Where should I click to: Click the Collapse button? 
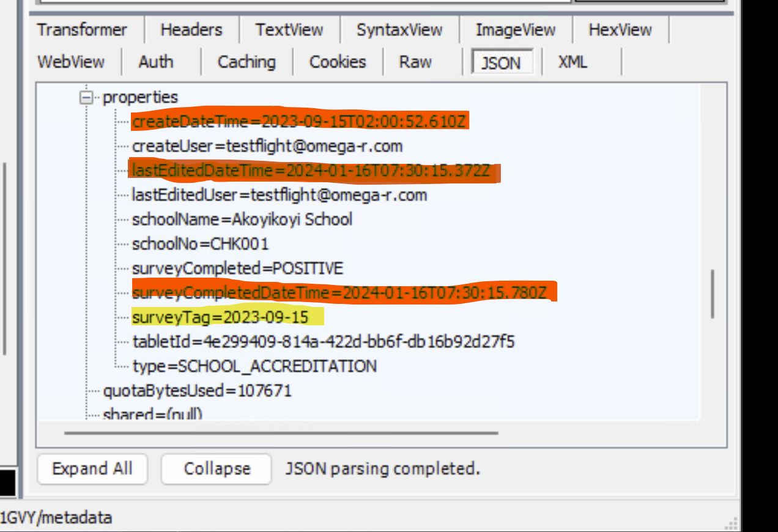point(217,469)
